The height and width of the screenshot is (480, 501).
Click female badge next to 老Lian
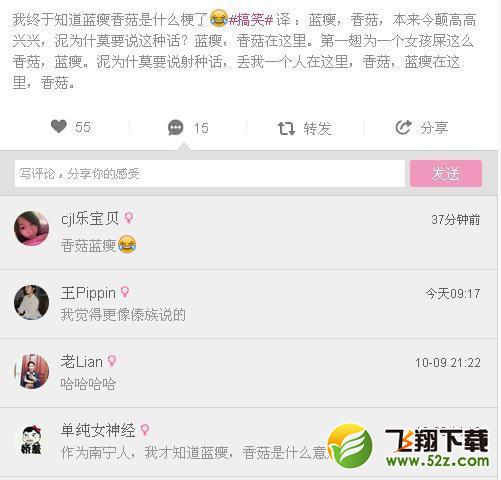112,361
